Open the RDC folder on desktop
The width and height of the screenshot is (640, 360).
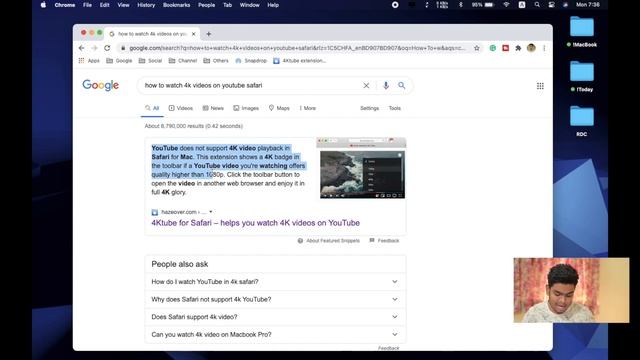click(x=582, y=121)
